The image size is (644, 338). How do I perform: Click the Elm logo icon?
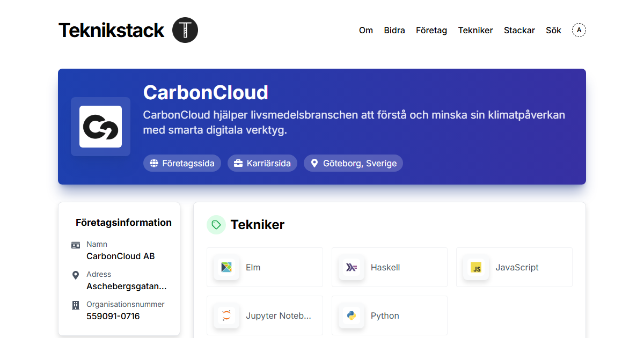tap(226, 267)
